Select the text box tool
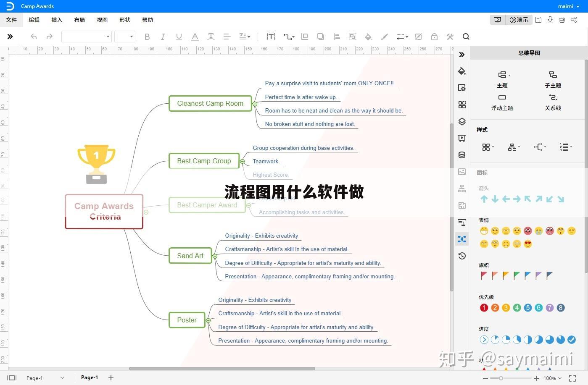 click(271, 37)
